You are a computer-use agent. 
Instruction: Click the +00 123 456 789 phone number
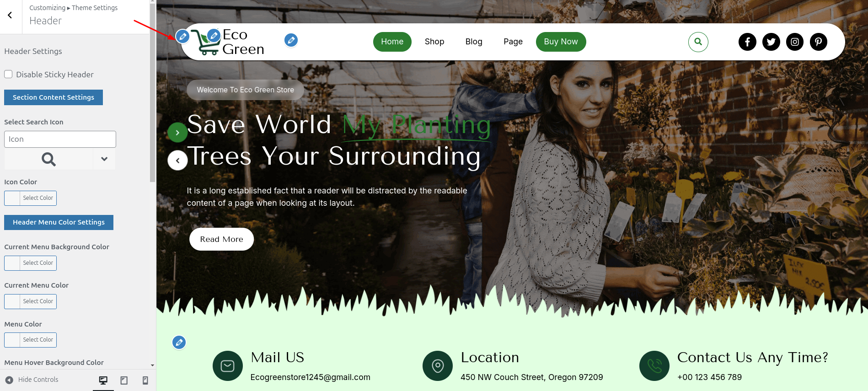pyautogui.click(x=710, y=377)
